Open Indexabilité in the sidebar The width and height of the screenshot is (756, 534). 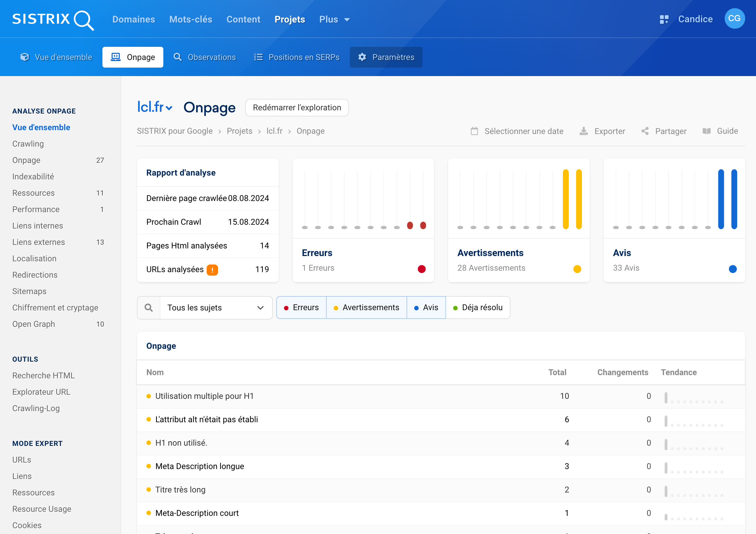(33, 176)
